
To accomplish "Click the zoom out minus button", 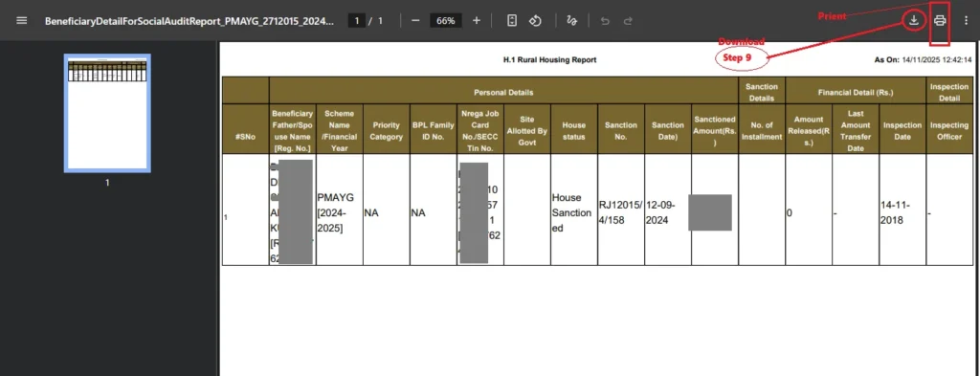I will (x=415, y=21).
